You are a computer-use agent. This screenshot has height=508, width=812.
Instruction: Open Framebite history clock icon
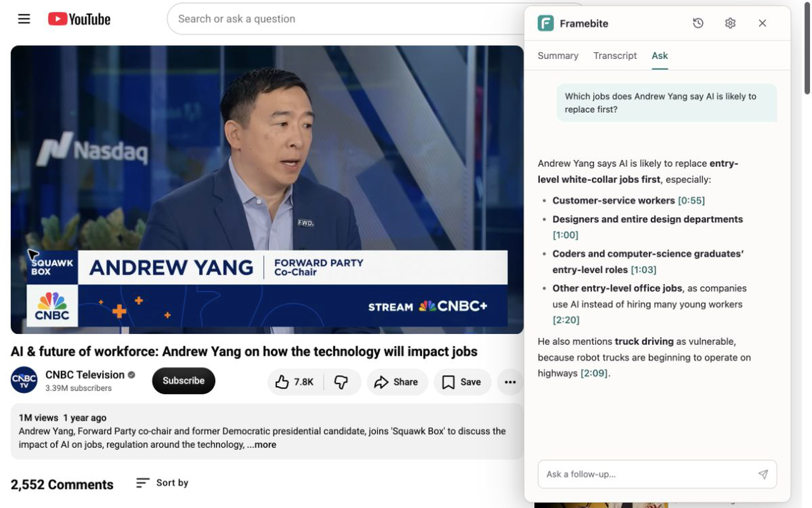click(x=698, y=23)
